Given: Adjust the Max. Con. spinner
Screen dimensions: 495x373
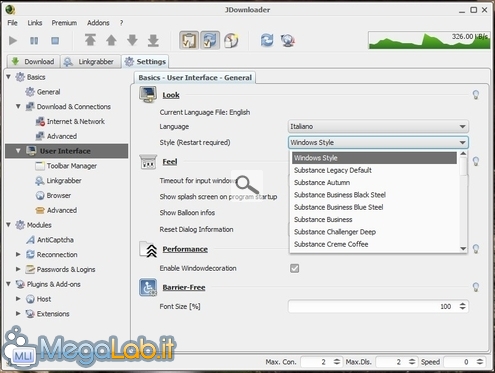Looking at the screenshot, I should [x=337, y=362].
